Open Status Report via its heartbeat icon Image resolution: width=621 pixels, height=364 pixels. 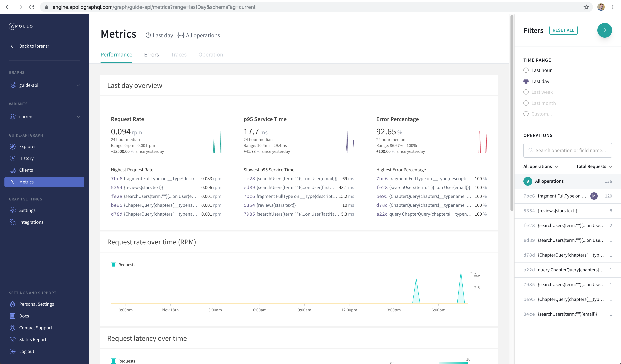coord(13,340)
